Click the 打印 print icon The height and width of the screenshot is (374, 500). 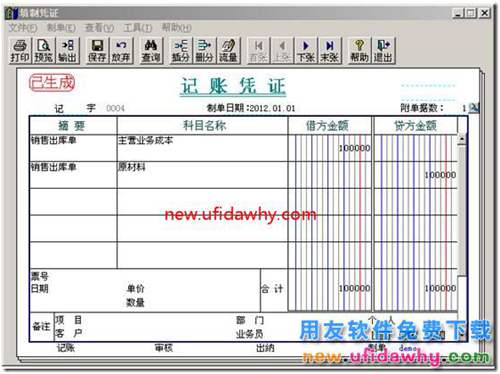[x=20, y=51]
